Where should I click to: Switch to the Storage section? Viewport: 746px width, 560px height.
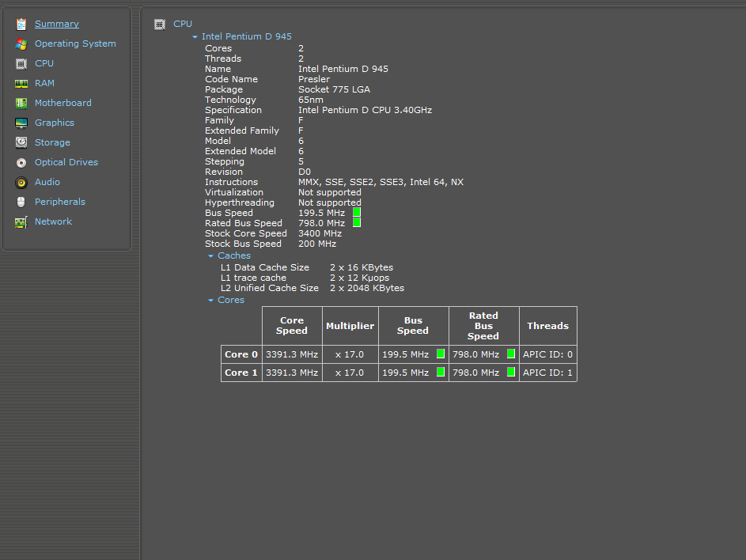click(x=52, y=143)
